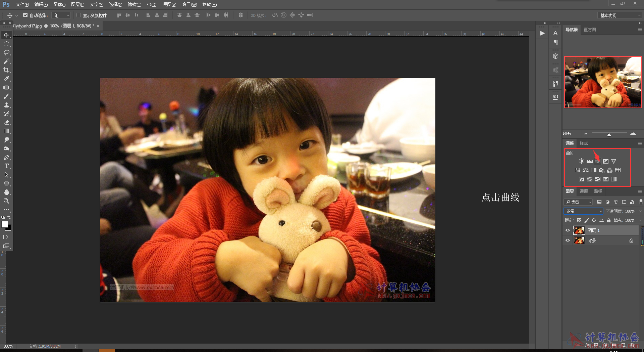The height and width of the screenshot is (352, 644).
Task: Expand the 不透明度 opacity dropdown arrow
Action: coord(640,211)
